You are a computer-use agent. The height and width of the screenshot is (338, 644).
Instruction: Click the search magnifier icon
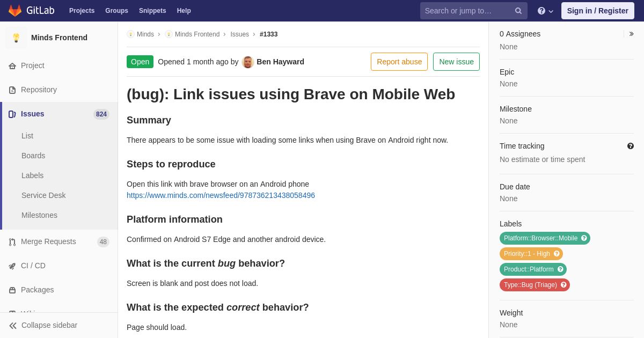pyautogui.click(x=518, y=11)
